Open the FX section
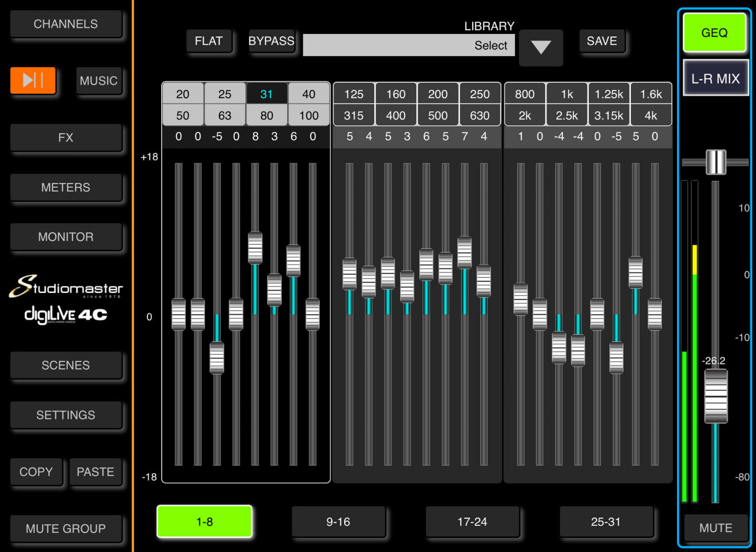This screenshot has width=756, height=552. pyautogui.click(x=66, y=138)
